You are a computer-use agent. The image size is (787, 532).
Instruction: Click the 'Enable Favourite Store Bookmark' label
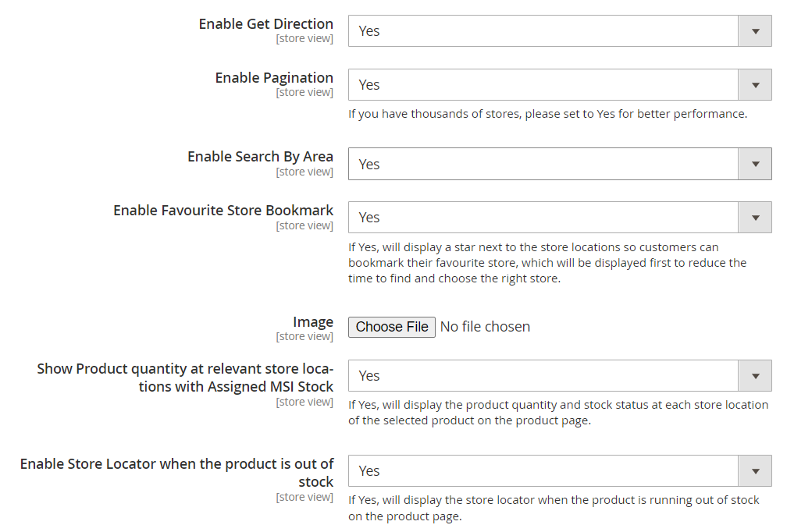point(223,210)
